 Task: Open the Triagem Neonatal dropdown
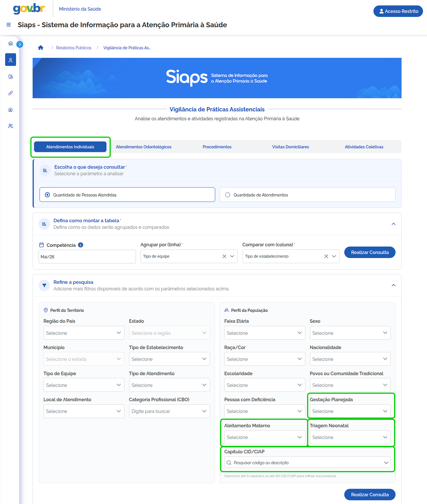point(350,437)
